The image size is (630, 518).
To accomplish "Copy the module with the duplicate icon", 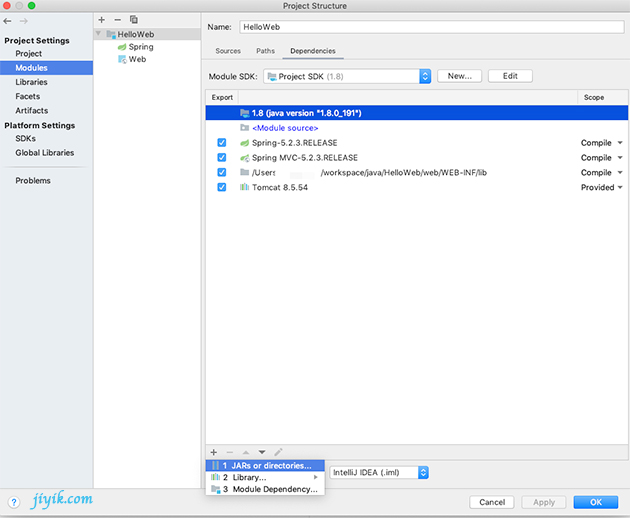I will tap(134, 20).
